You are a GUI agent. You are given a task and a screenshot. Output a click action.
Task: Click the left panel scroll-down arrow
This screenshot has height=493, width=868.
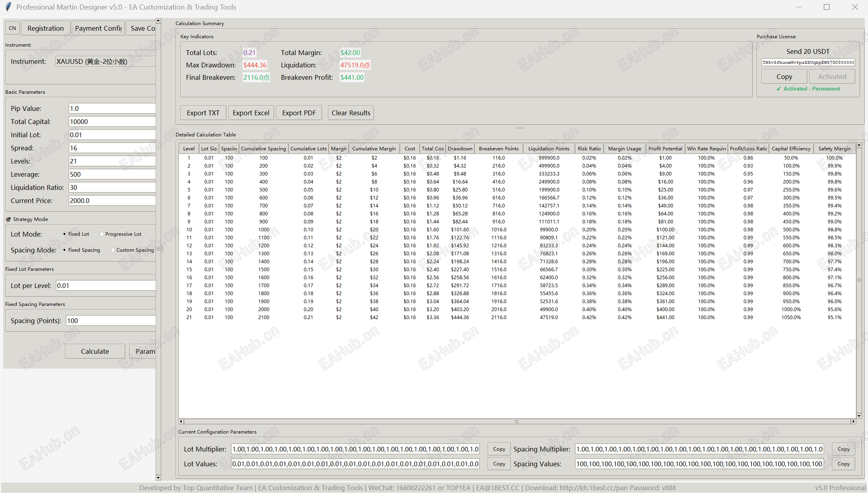tap(158, 477)
